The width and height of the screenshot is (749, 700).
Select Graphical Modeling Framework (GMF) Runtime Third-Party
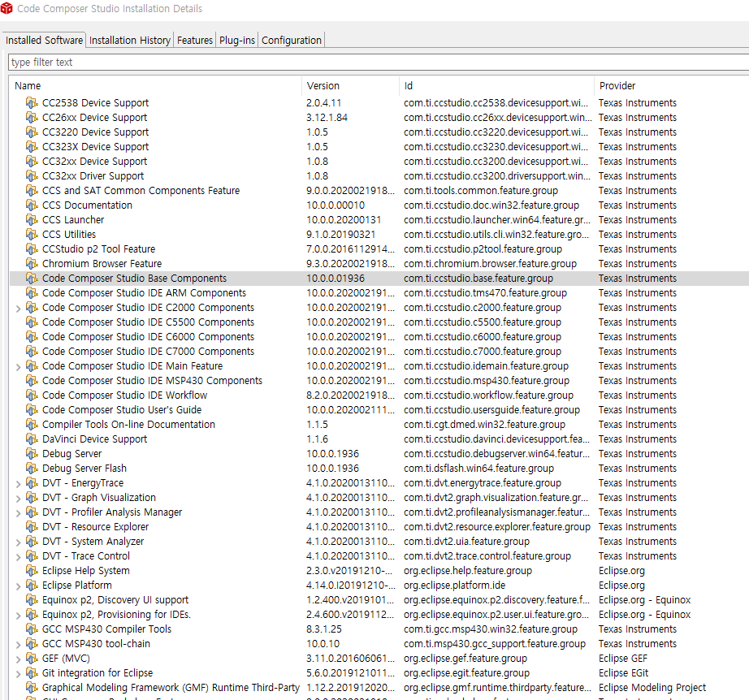(x=379, y=688)
